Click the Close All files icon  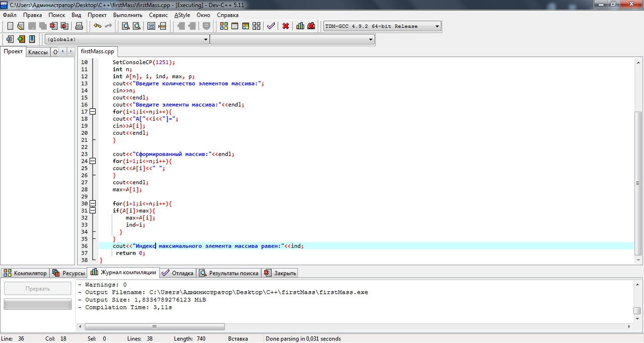[64, 26]
